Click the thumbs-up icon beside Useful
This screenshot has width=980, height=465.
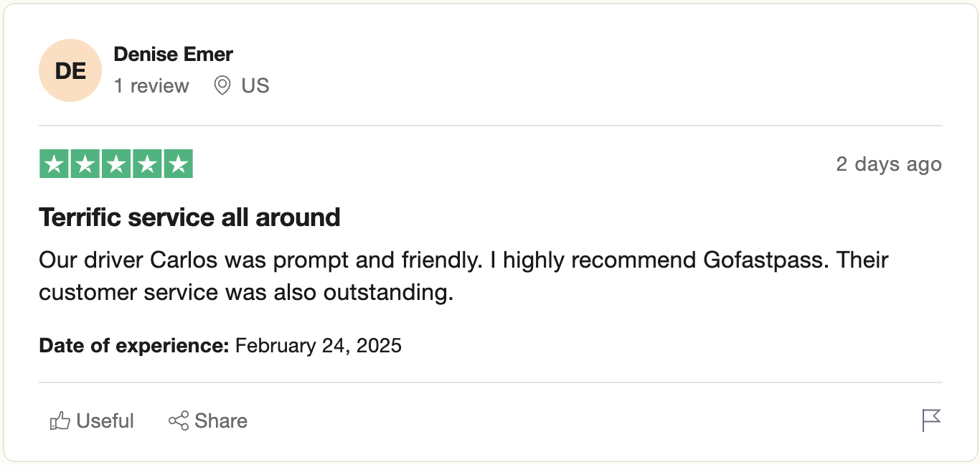coord(60,421)
